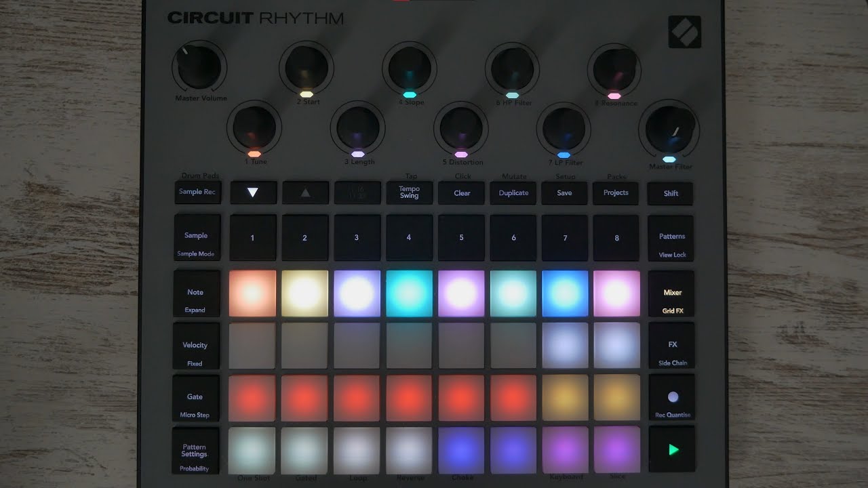
Task: Select track 6 button
Action: (x=513, y=237)
